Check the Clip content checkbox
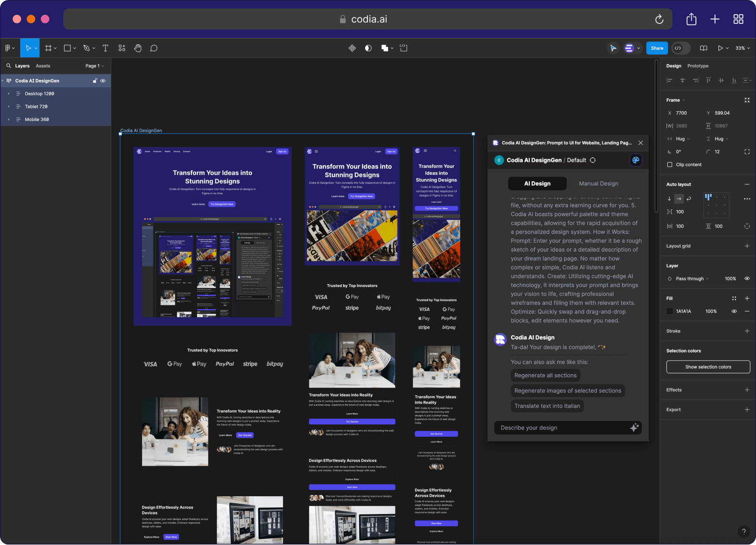 click(x=670, y=165)
